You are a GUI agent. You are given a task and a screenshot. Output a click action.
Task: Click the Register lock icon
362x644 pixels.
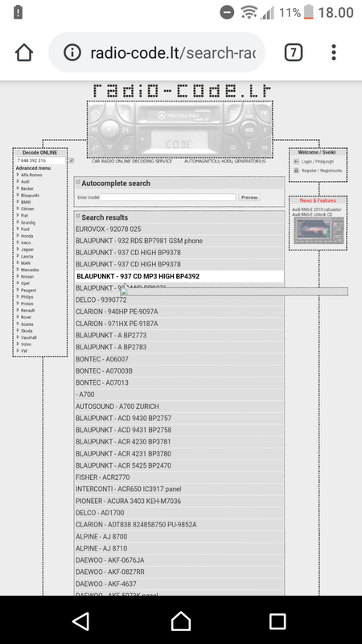pyautogui.click(x=296, y=171)
